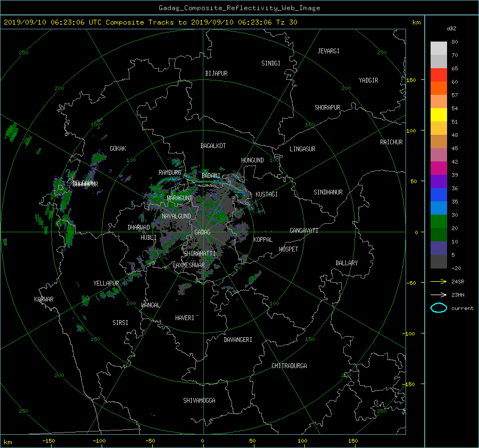479x448 pixels.
Task: Click the RAMDURG city label
Action: 170,173
